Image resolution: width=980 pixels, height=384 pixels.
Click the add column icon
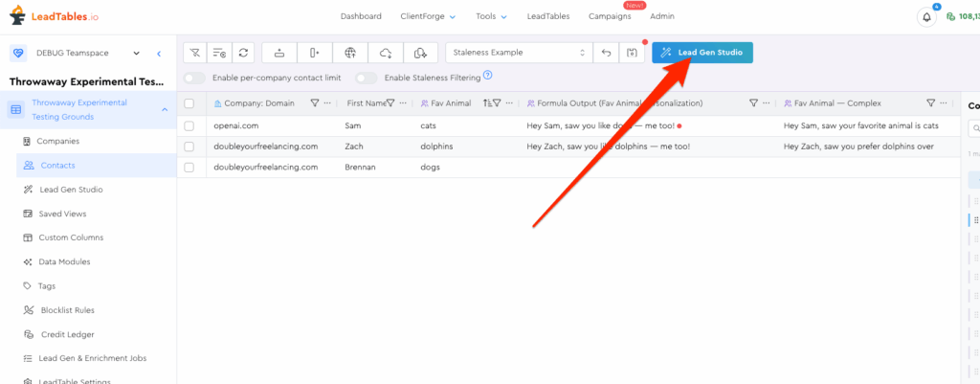click(x=314, y=53)
